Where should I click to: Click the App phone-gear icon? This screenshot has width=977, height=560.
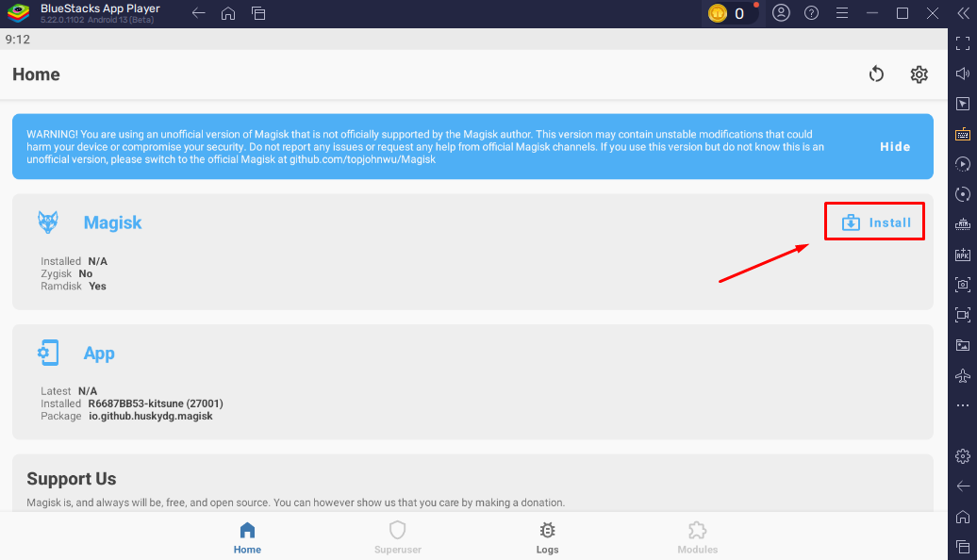point(48,353)
